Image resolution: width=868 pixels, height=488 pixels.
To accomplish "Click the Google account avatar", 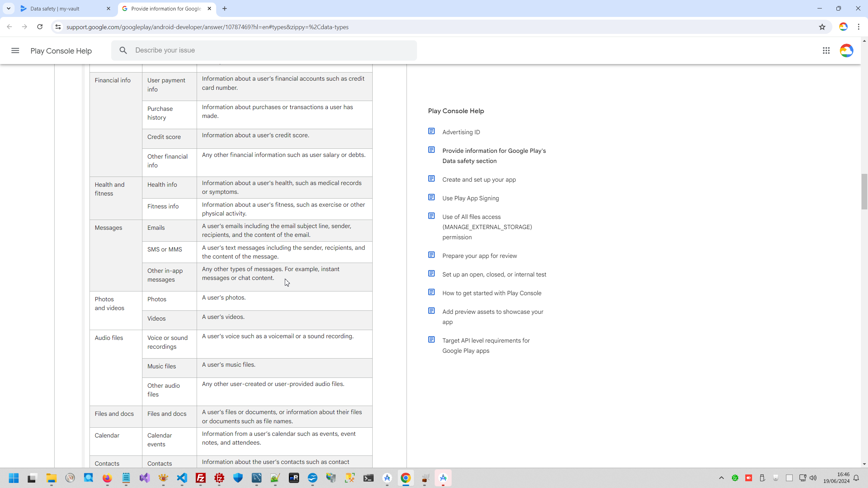I will pyautogui.click(x=846, y=50).
